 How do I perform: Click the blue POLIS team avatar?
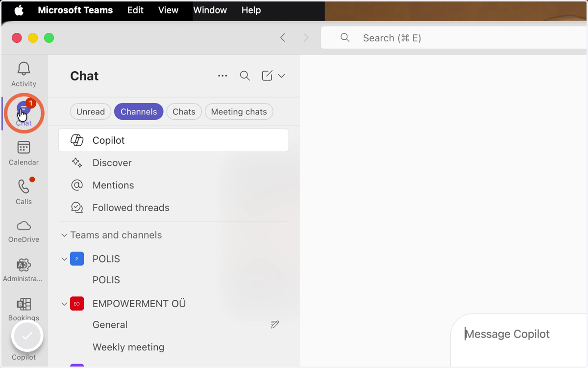[x=77, y=259]
